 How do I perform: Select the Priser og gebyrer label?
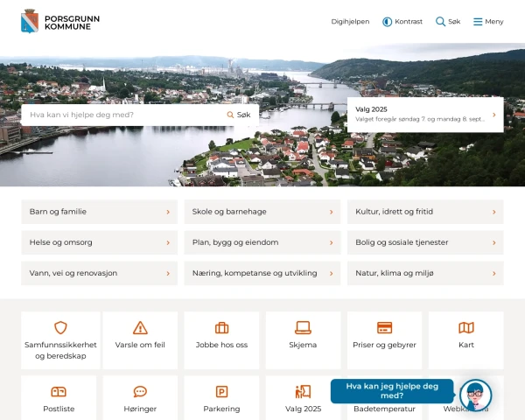coord(384,345)
